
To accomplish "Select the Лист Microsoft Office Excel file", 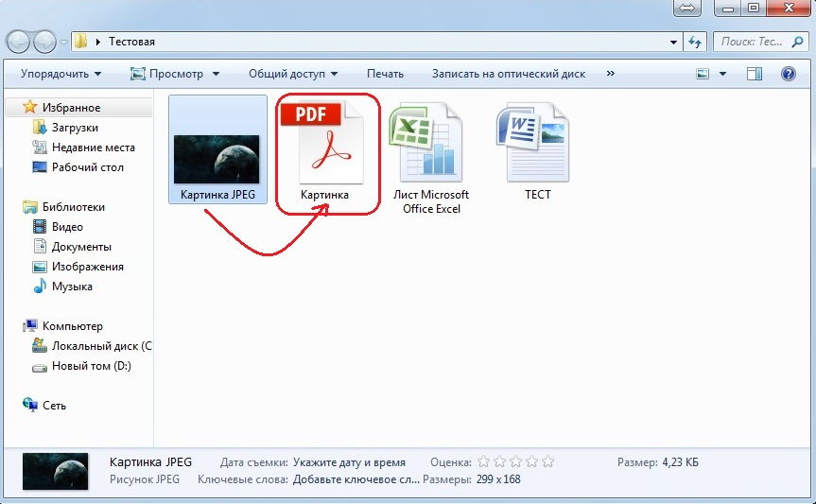I will pos(431,158).
